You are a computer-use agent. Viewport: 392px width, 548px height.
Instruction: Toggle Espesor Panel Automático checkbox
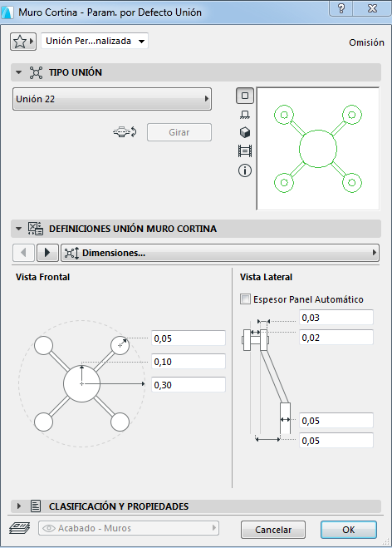(245, 299)
